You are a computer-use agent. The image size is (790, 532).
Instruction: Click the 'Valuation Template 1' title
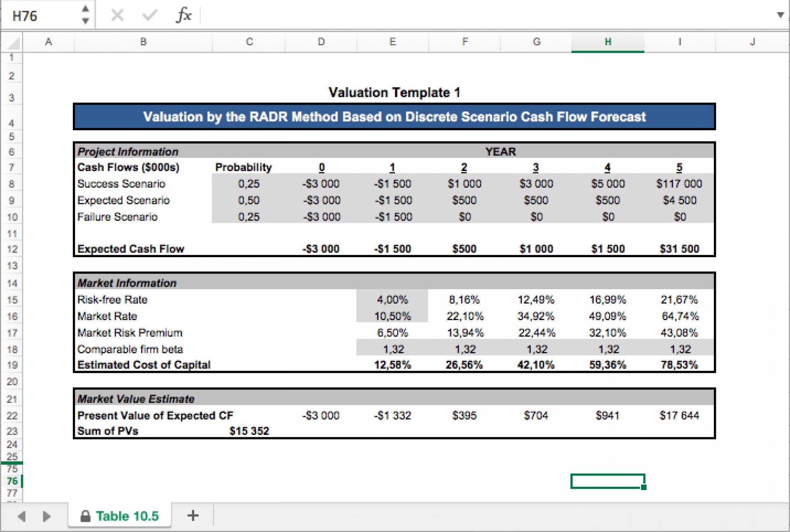[x=394, y=93]
